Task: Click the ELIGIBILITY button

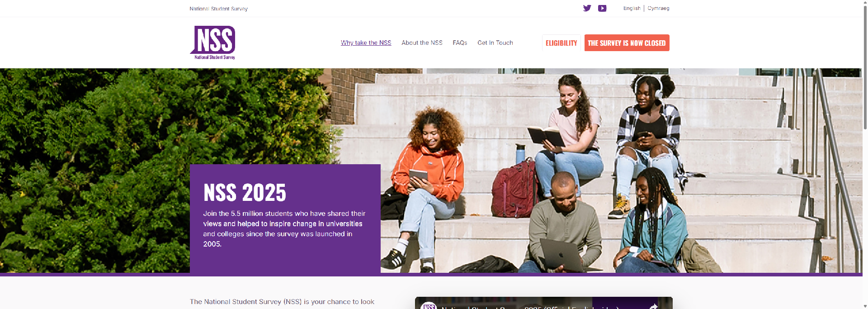Action: pyautogui.click(x=561, y=43)
